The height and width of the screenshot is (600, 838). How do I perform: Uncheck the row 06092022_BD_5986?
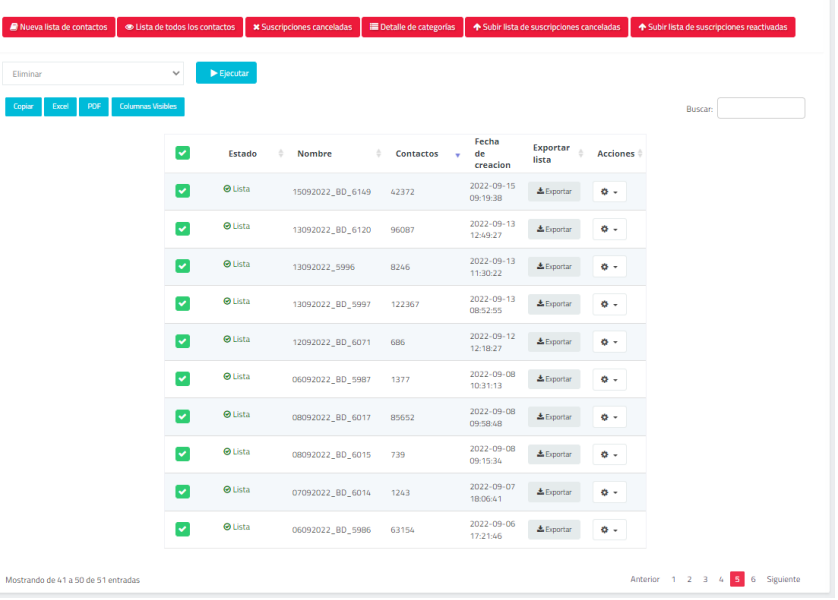pos(183,529)
